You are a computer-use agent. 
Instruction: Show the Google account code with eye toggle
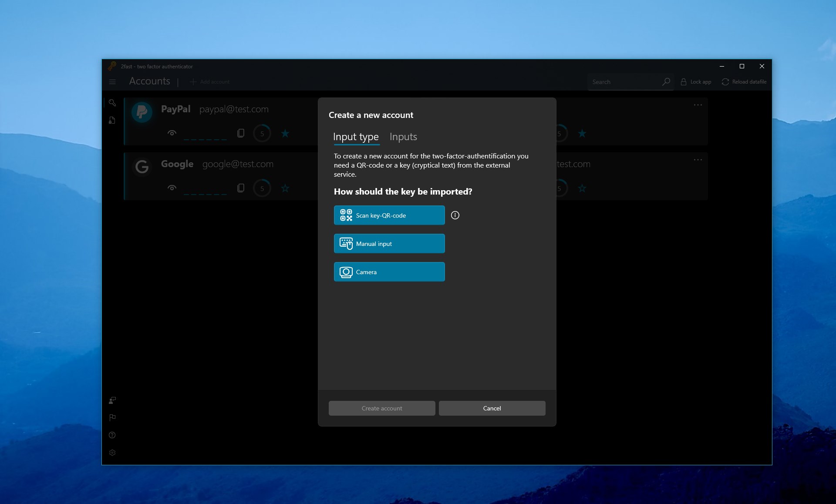[x=172, y=188]
